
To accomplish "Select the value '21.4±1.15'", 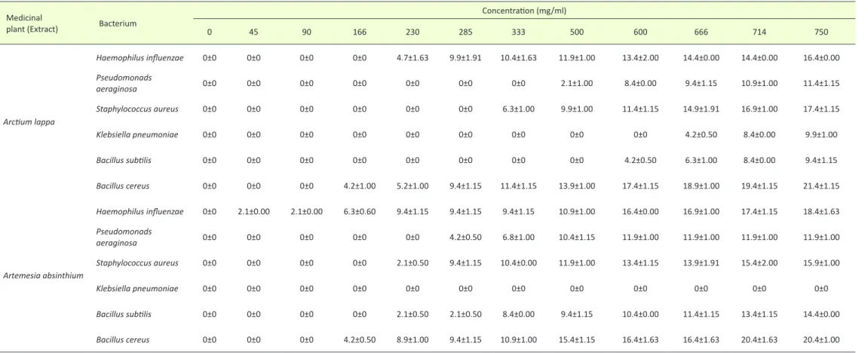I will [x=821, y=186].
